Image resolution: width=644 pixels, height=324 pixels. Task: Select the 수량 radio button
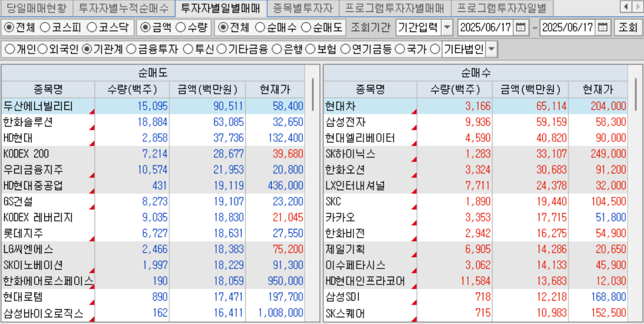180,27
